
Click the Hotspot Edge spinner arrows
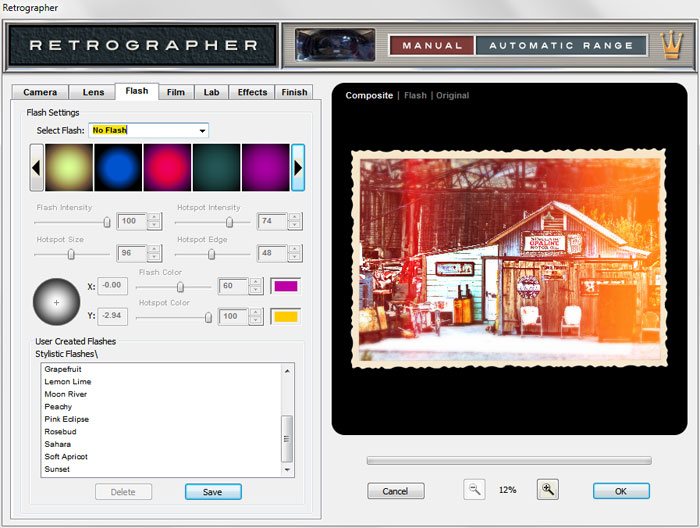tap(295, 253)
